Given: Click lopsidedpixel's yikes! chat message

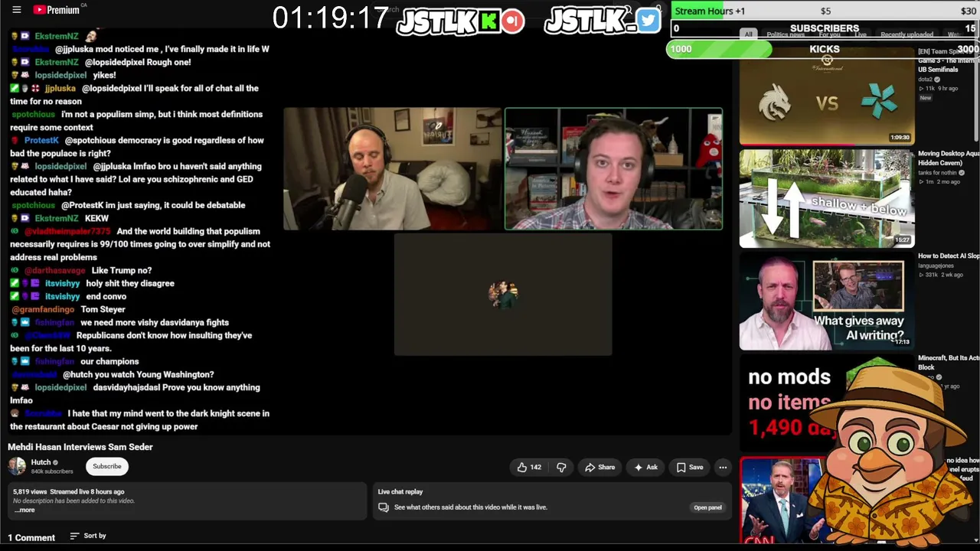Looking at the screenshot, I should pos(64,75).
